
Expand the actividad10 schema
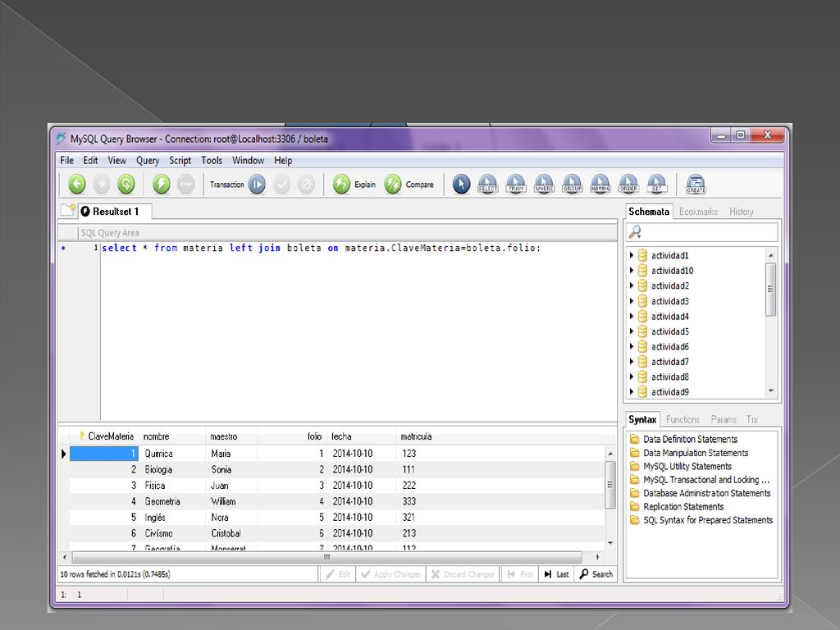click(632, 271)
